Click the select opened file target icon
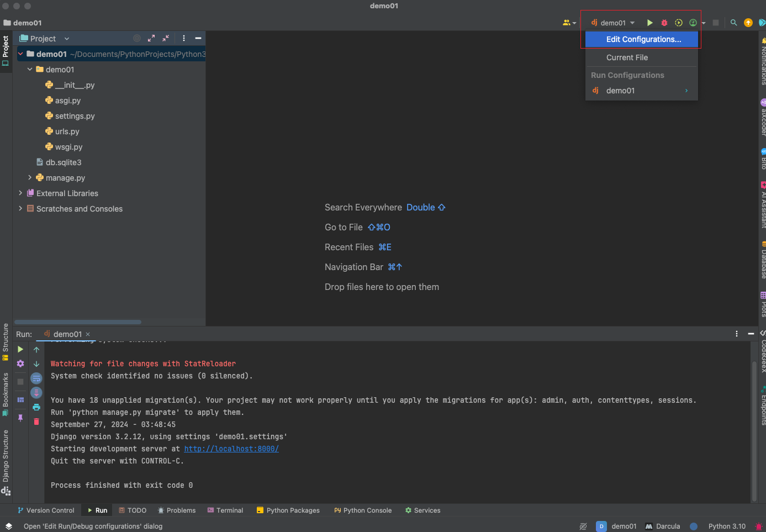Image resolution: width=766 pixels, height=532 pixels. [x=137, y=38]
